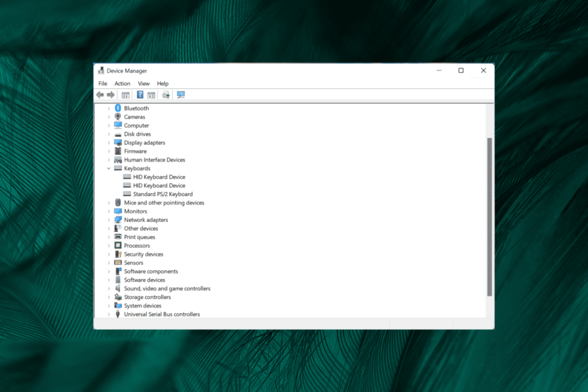Click the Universal Serial Bus controllers plug icon

coord(117,314)
